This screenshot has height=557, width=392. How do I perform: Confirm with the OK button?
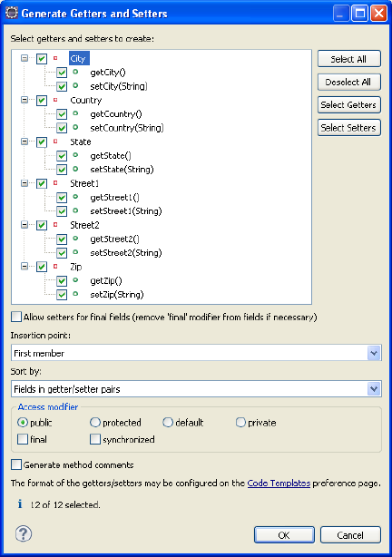click(x=284, y=534)
